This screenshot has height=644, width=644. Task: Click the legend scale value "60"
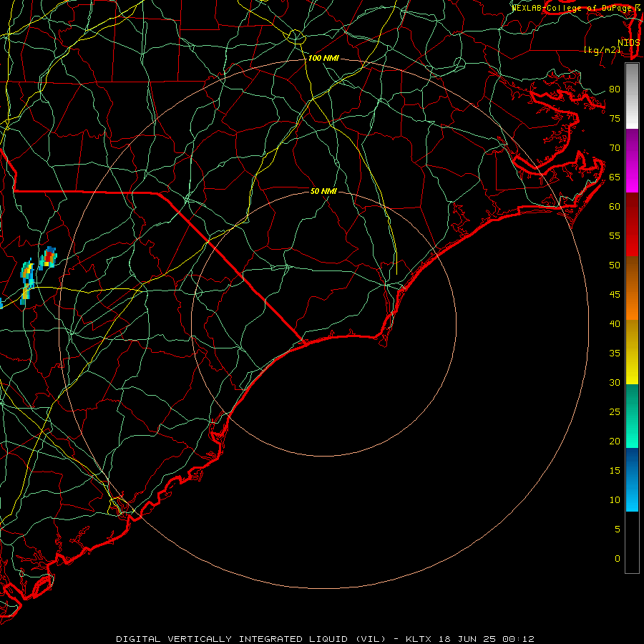pos(615,207)
